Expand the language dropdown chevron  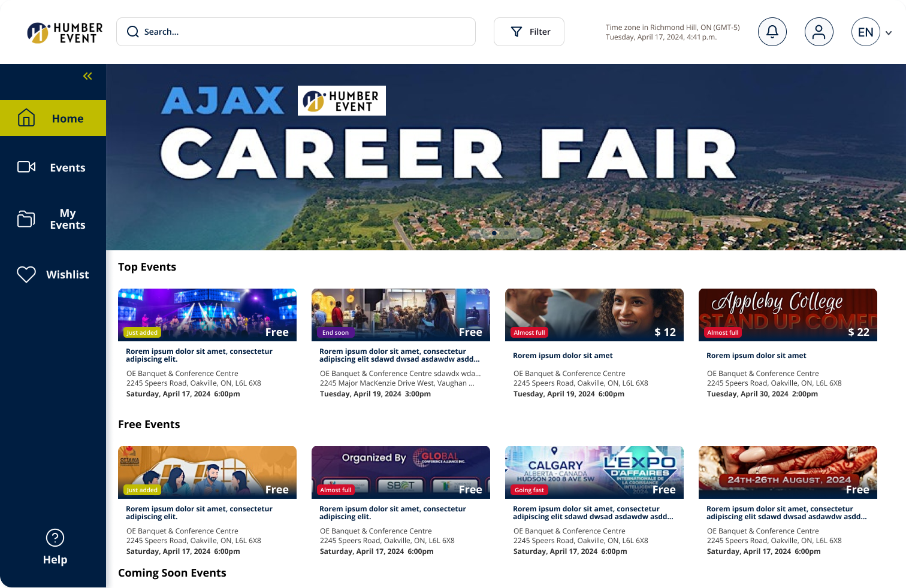point(889,33)
